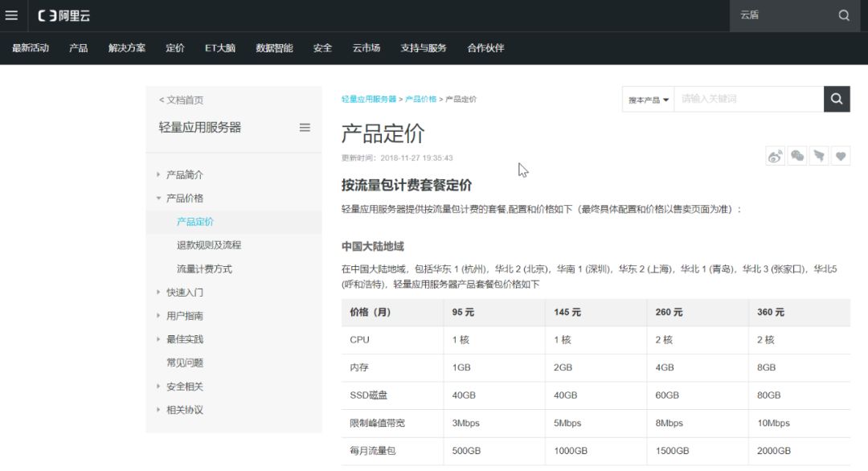Image resolution: width=868 pixels, height=471 pixels.
Task: Click the magnifier icon in top header search
Action: pyautogui.click(x=843, y=15)
